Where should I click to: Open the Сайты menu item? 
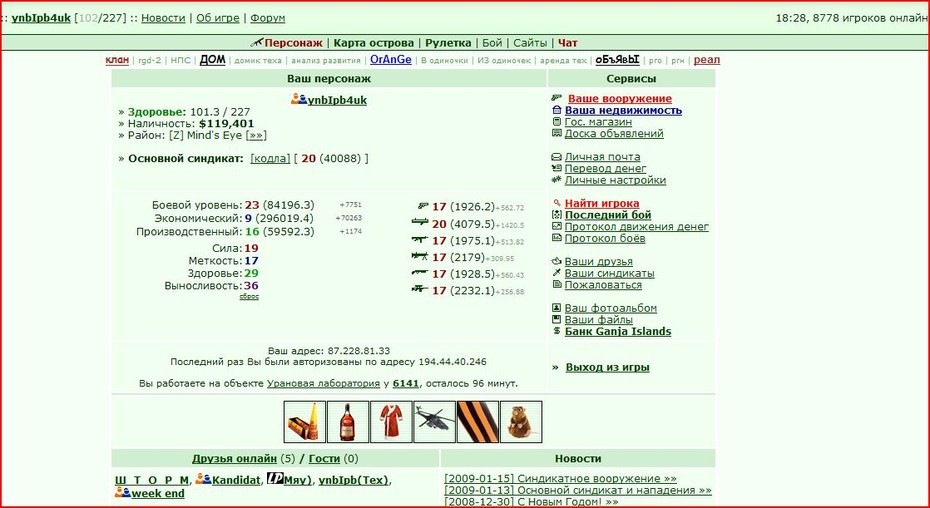coord(530,43)
